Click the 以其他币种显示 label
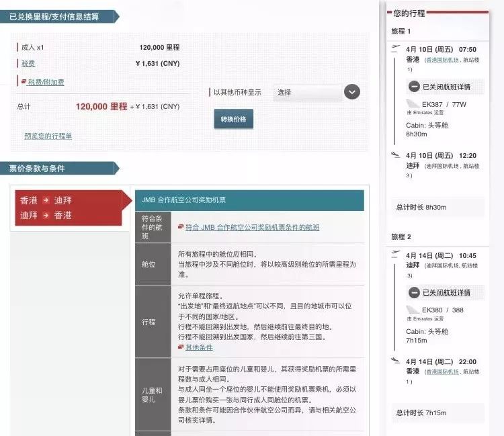The width and height of the screenshot is (504, 436). 237,93
